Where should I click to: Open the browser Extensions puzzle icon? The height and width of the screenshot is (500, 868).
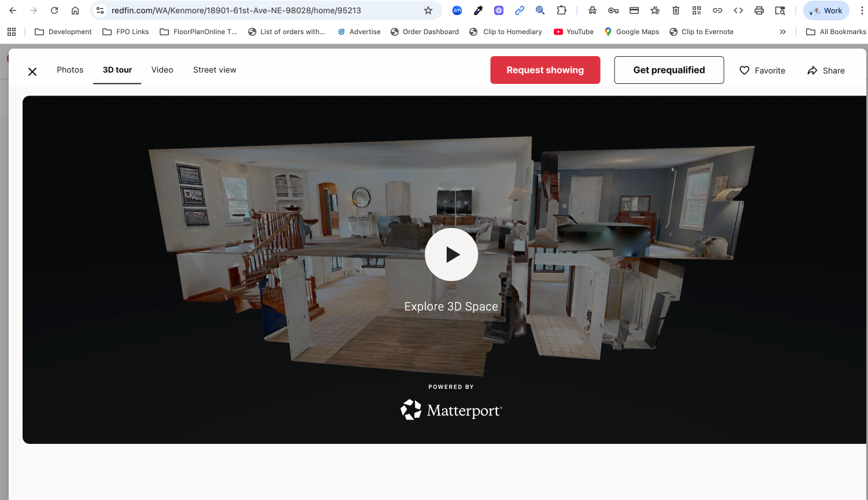[x=561, y=10]
